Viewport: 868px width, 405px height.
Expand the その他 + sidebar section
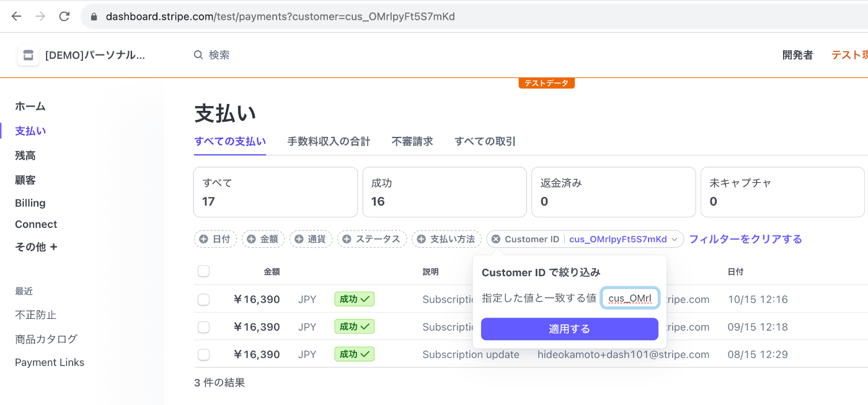[x=36, y=247]
